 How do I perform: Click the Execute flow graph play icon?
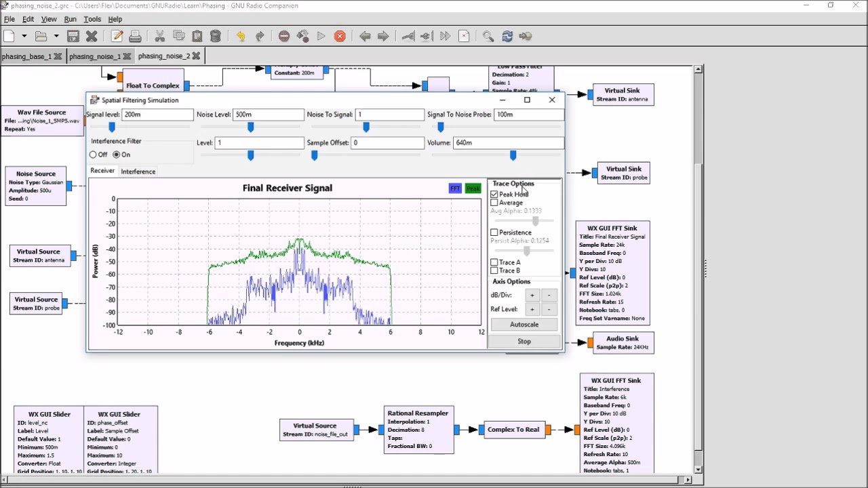pyautogui.click(x=321, y=36)
